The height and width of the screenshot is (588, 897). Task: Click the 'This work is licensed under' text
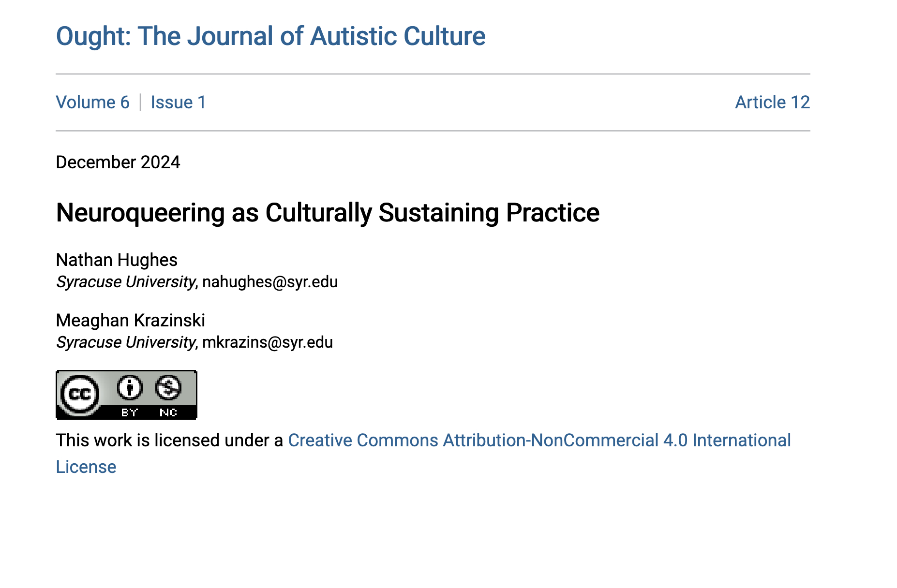tap(169, 441)
